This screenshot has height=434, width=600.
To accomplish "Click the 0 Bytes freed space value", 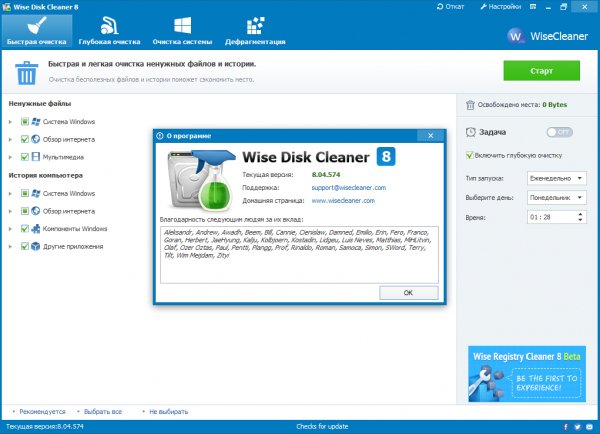I will tap(554, 104).
